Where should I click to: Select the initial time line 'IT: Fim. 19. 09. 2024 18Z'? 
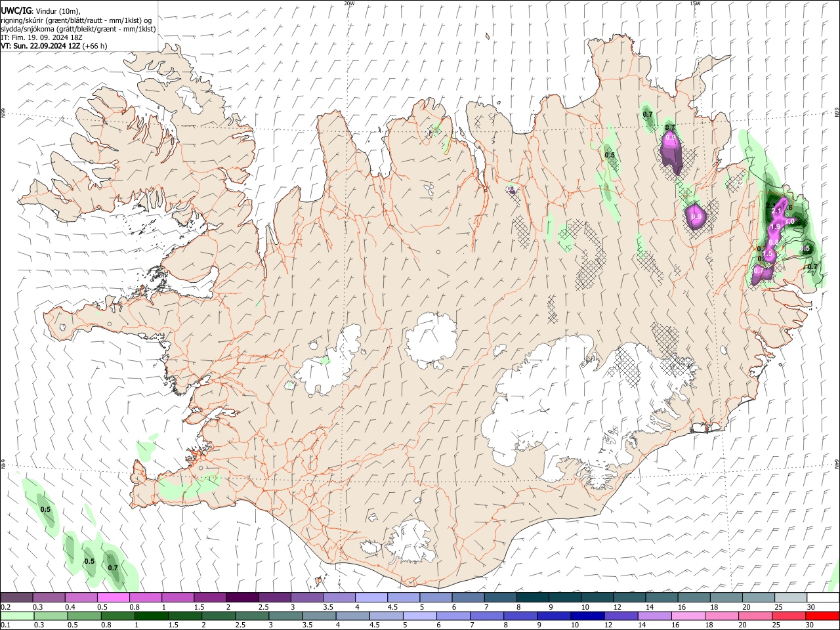coord(41,37)
